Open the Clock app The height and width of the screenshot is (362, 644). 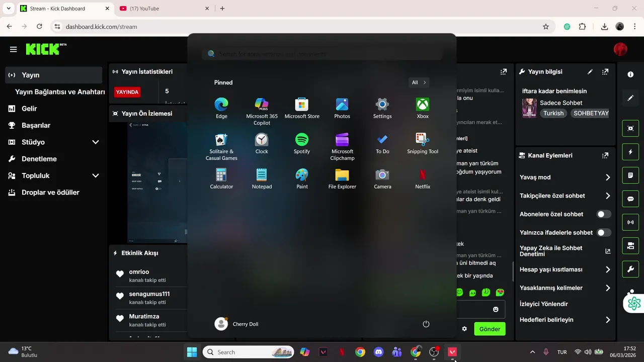[x=262, y=144]
